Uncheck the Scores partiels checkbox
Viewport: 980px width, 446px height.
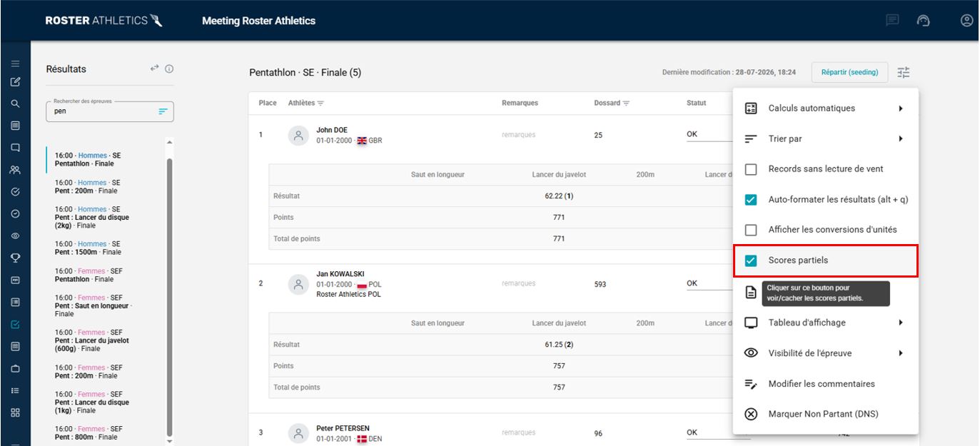tap(751, 260)
